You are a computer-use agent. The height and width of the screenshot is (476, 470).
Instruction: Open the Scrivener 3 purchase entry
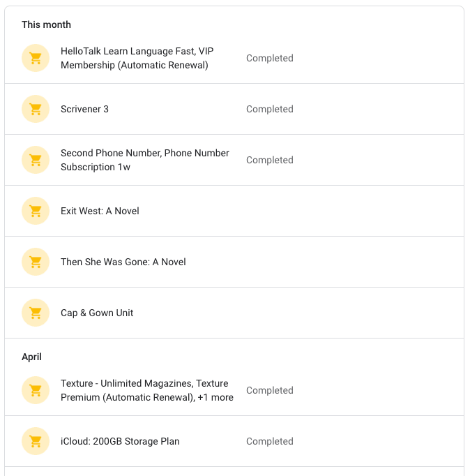(234, 109)
